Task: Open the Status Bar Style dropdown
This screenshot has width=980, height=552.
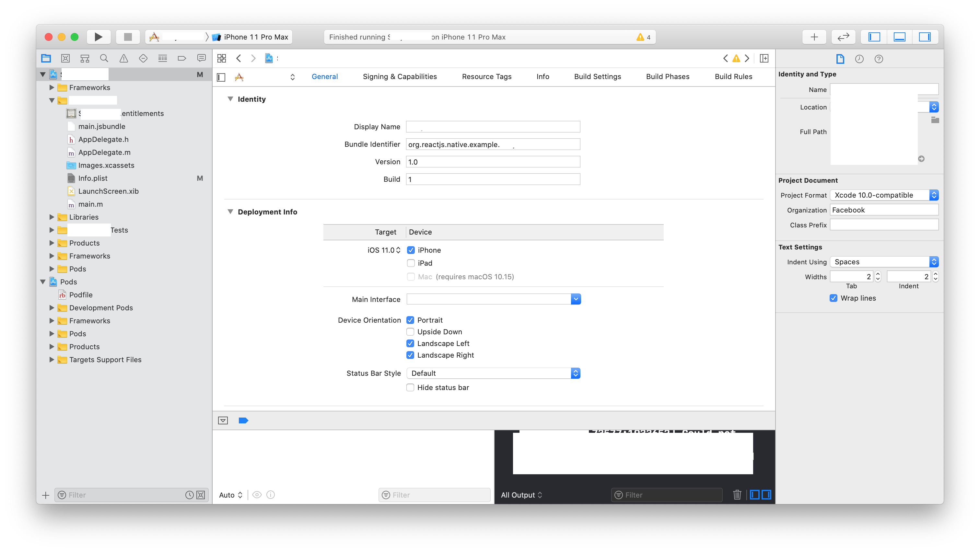Action: pos(493,373)
